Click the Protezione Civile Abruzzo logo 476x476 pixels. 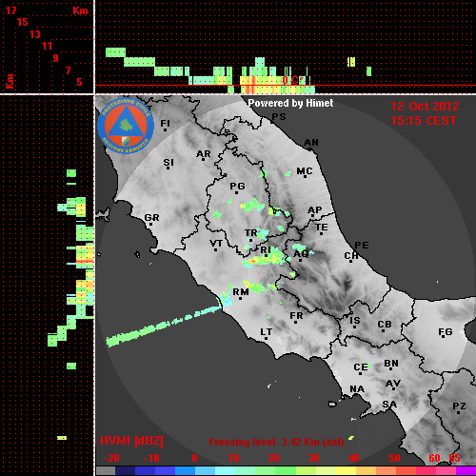[x=126, y=127]
